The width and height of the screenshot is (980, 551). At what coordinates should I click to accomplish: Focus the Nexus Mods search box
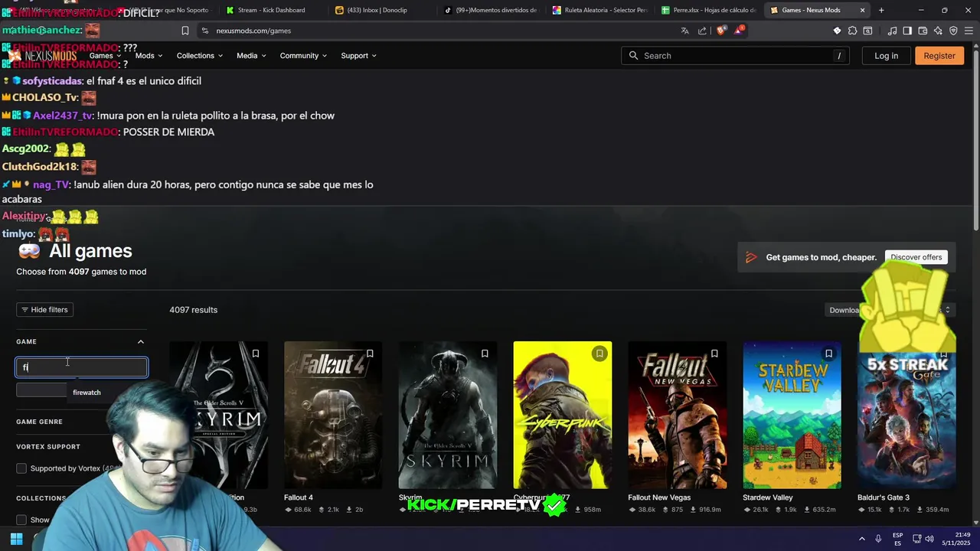735,55
